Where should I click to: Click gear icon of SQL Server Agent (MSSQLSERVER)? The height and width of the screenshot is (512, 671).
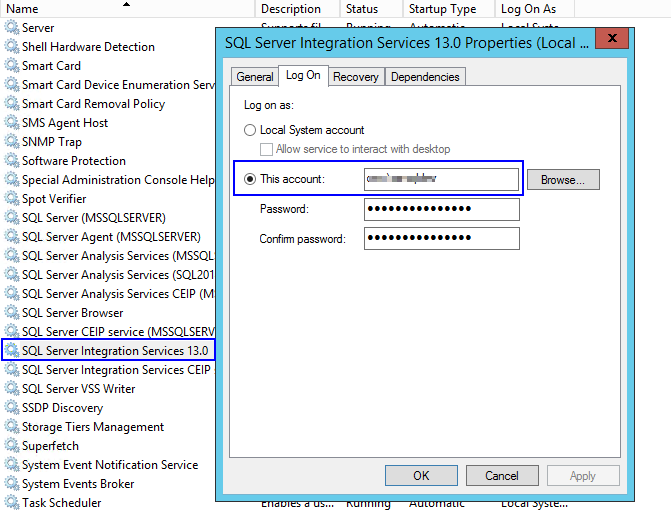point(12,237)
